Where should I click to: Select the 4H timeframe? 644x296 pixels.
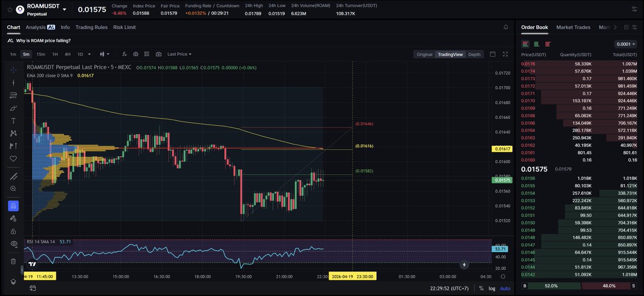tap(68, 54)
